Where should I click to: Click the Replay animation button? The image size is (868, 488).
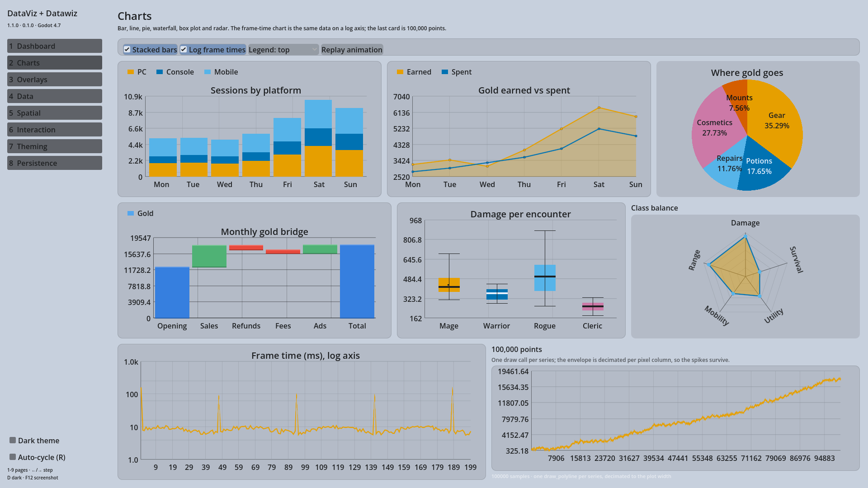pyautogui.click(x=352, y=50)
